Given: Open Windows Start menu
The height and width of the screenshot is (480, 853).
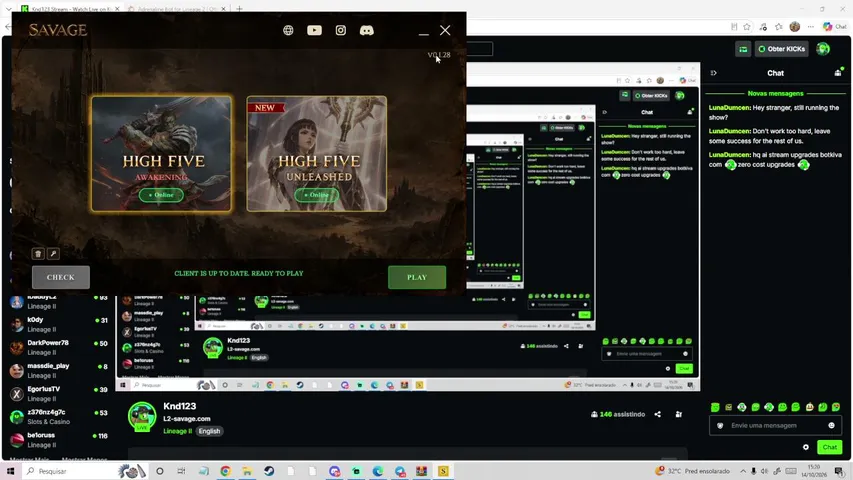Looking at the screenshot, I should [10, 471].
